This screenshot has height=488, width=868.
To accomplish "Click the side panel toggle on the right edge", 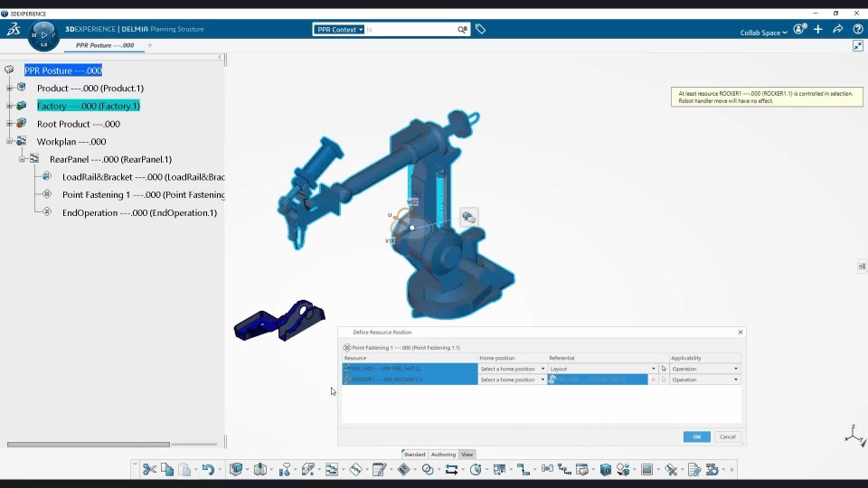I will tap(862, 266).
